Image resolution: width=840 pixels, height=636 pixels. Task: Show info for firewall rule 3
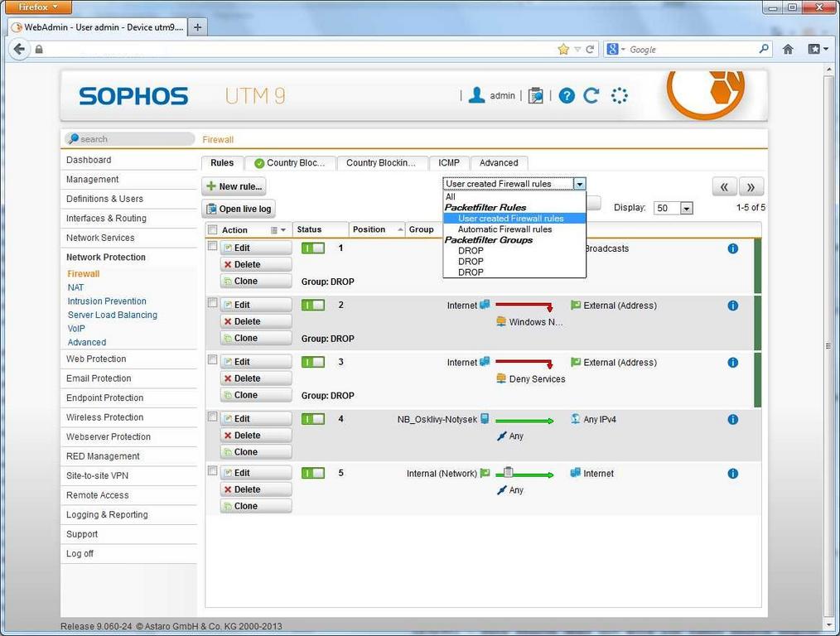click(x=733, y=363)
